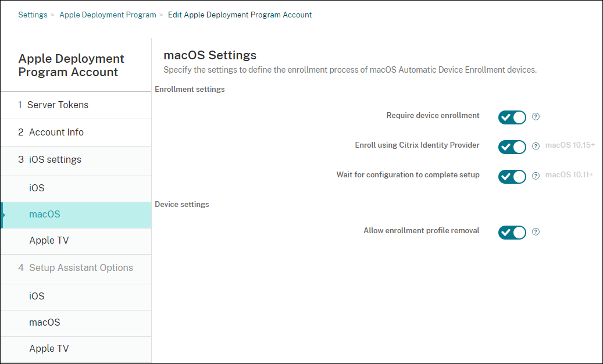Toggle Require device enrollment switch
603x364 pixels.
click(x=512, y=117)
